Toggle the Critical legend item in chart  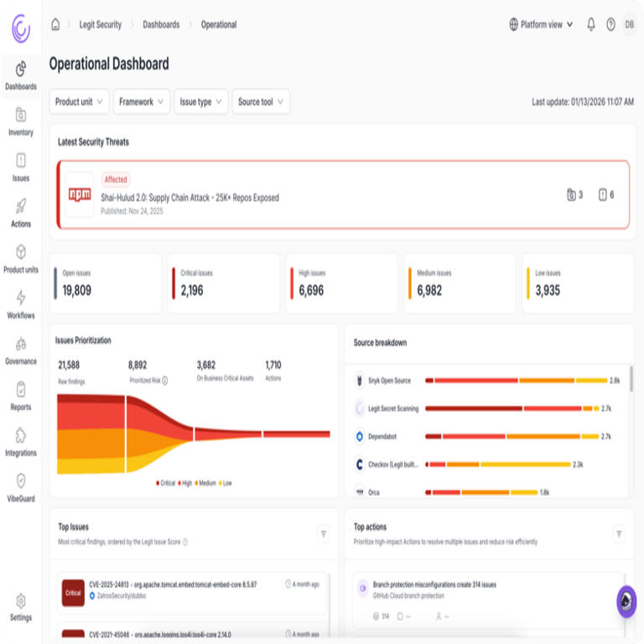tap(166, 483)
